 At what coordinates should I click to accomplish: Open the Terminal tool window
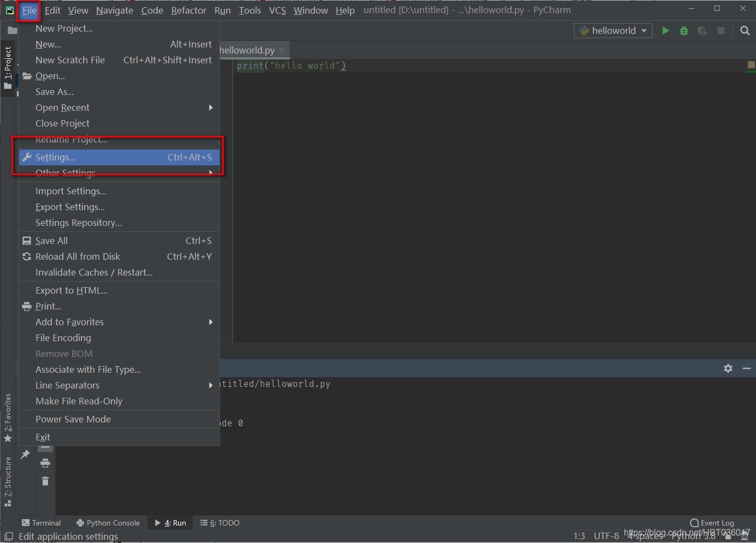pos(41,523)
